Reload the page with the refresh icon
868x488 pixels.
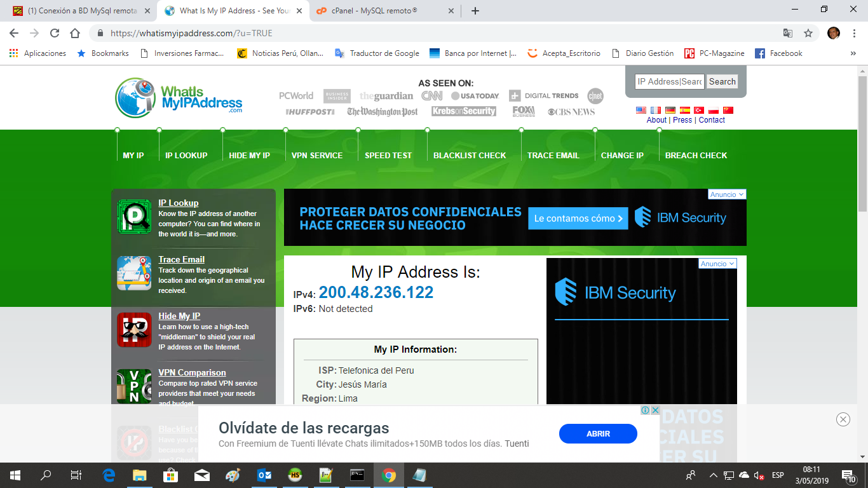55,33
